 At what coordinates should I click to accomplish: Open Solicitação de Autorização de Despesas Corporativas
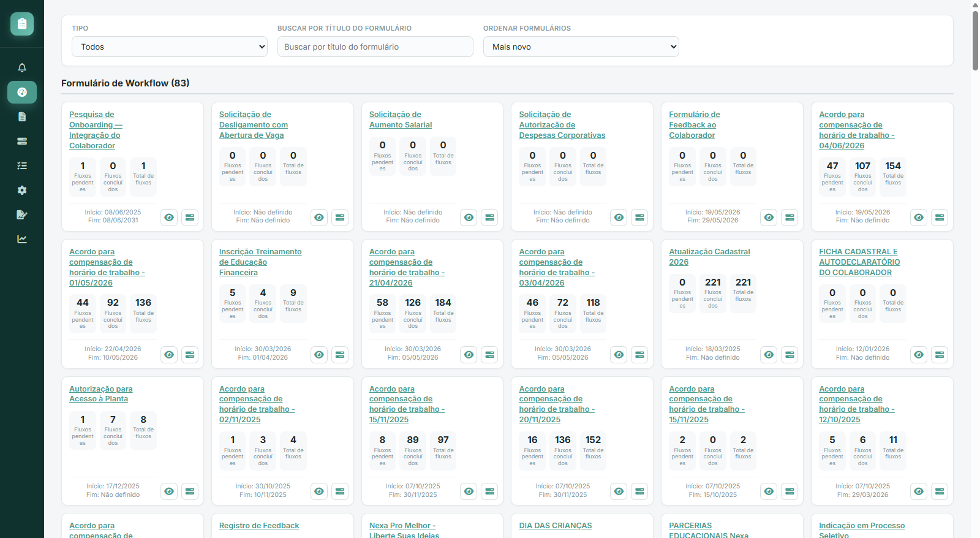562,125
